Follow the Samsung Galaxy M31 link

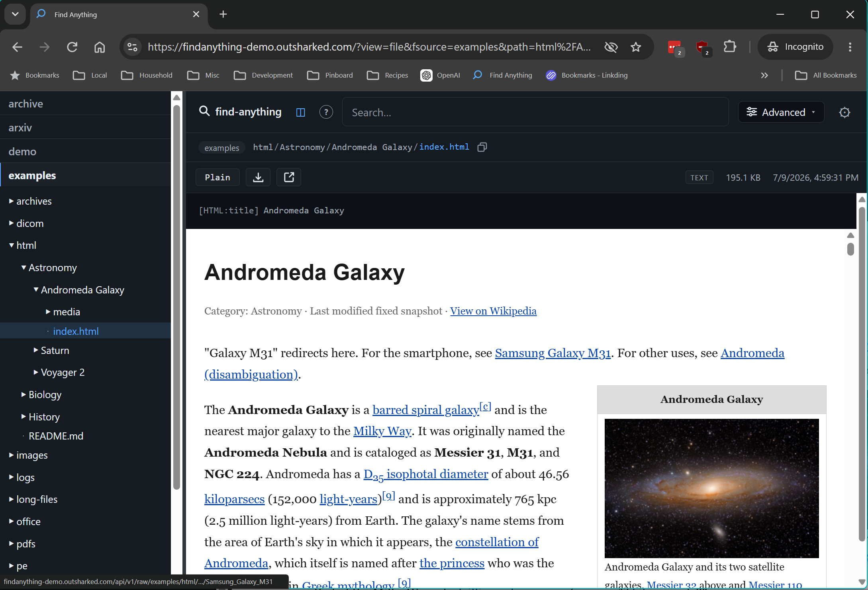coord(553,353)
